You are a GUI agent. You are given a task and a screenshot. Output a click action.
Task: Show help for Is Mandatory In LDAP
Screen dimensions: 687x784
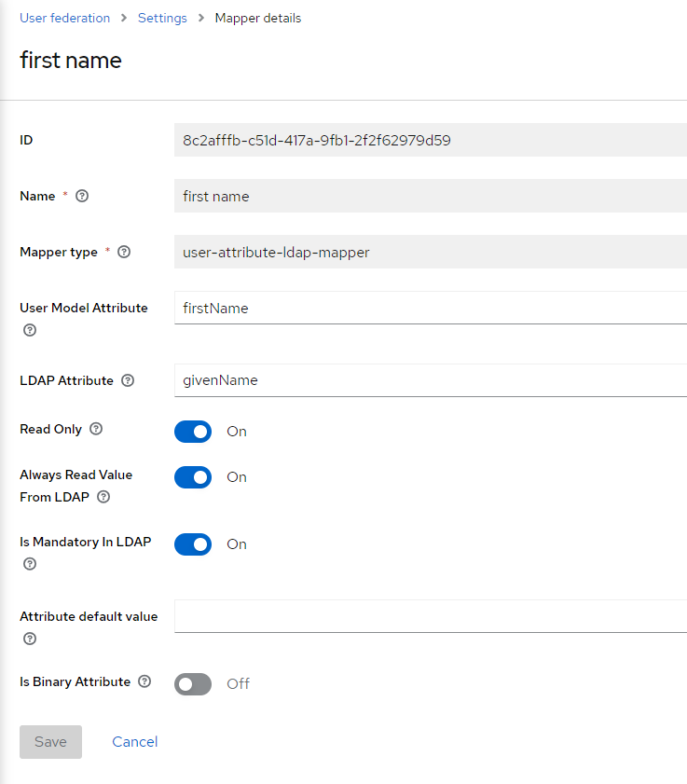(x=30, y=565)
